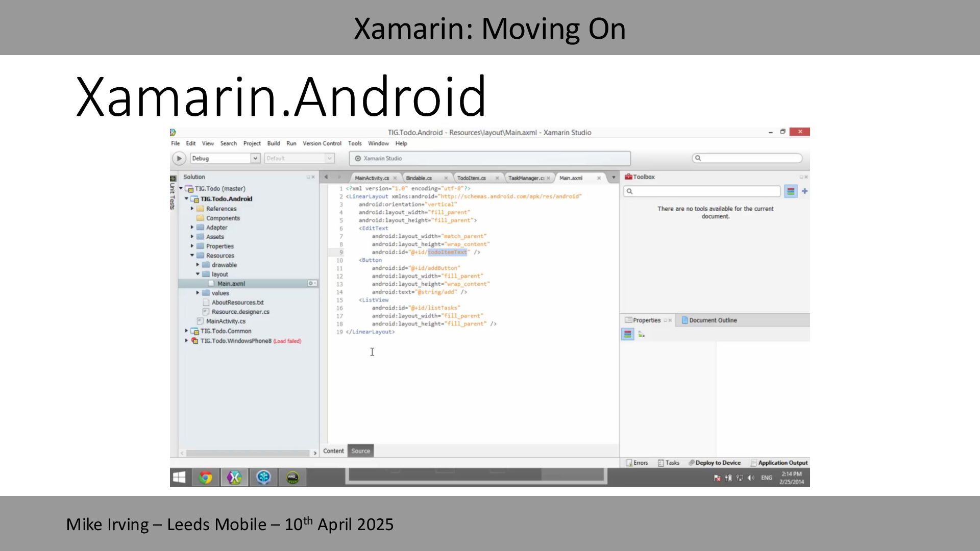Open the Application Output pad

[779, 463]
